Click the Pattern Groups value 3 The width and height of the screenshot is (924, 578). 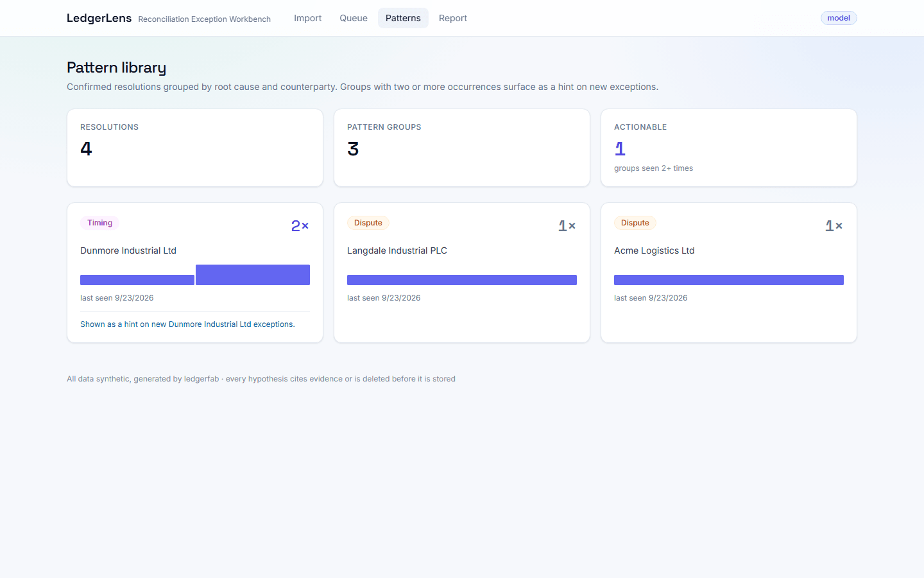tap(353, 149)
